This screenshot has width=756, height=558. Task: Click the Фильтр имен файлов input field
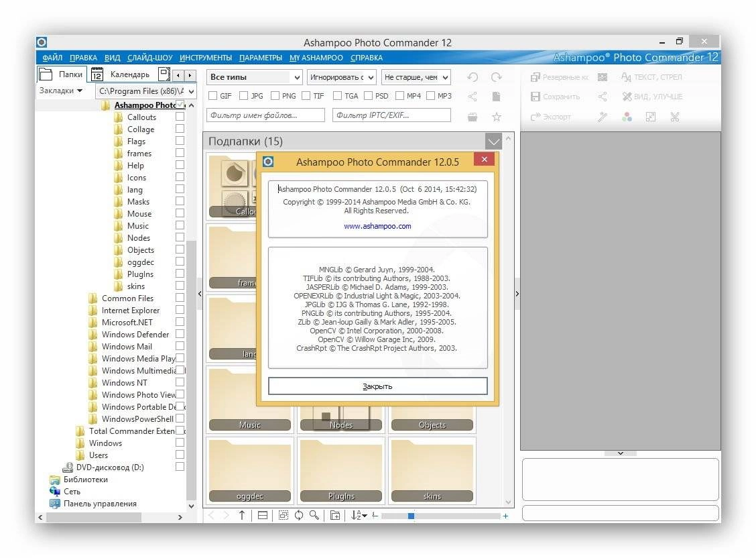click(265, 115)
